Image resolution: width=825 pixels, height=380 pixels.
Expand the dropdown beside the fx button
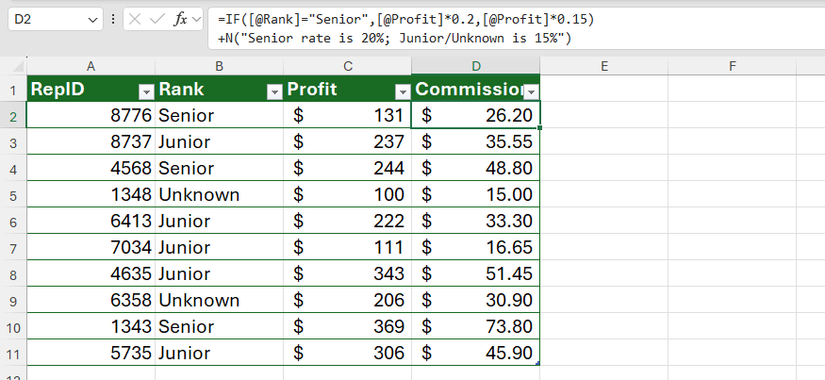[x=197, y=20]
